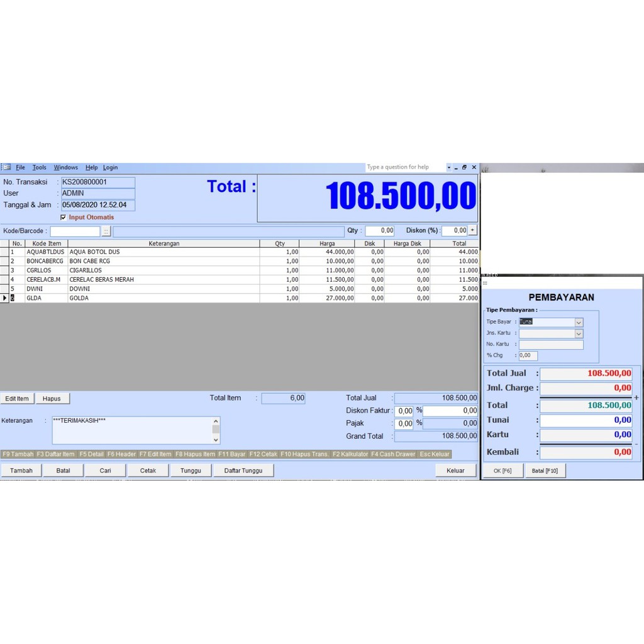Open the Login menu
Viewport: 644px width, 644px height.
[x=111, y=167]
